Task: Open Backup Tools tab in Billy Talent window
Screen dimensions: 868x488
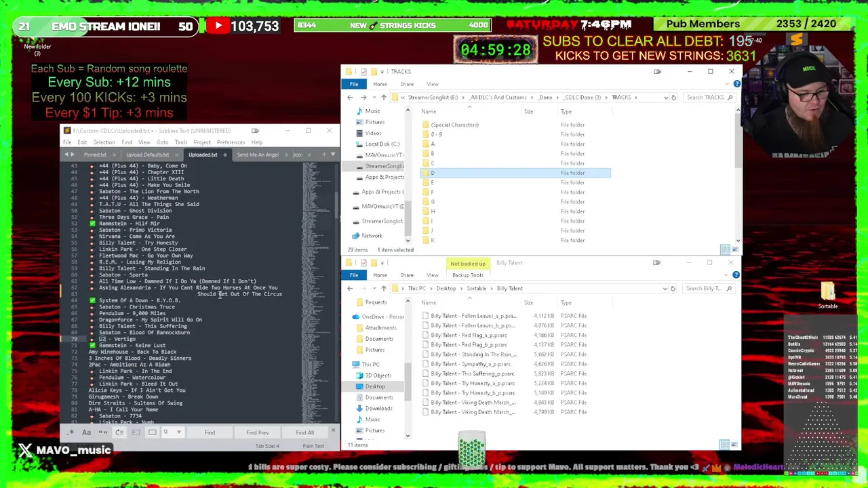Action: coord(467,275)
